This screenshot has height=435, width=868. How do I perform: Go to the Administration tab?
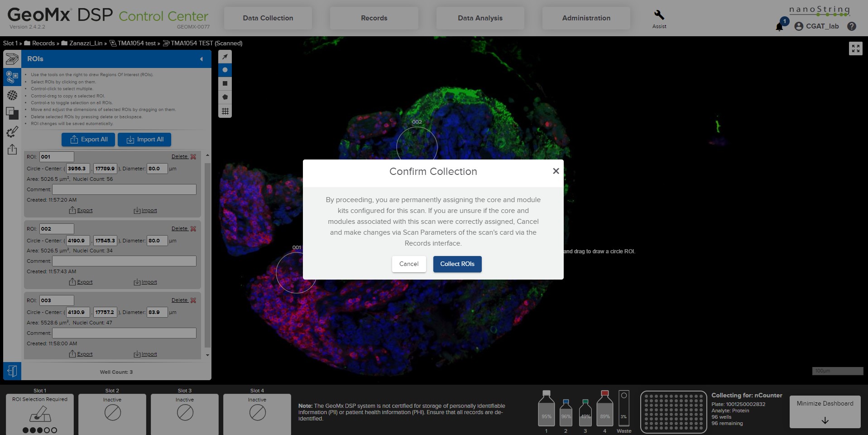tap(586, 18)
